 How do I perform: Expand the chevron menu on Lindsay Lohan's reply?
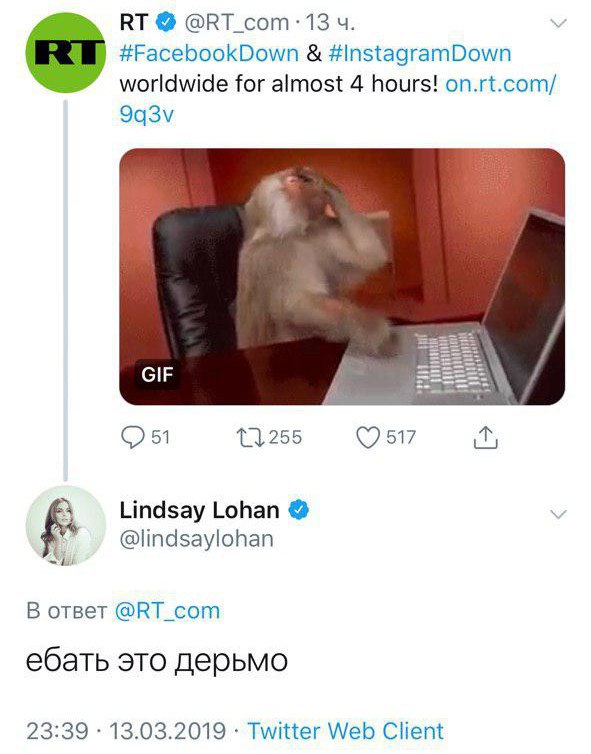pos(558,515)
